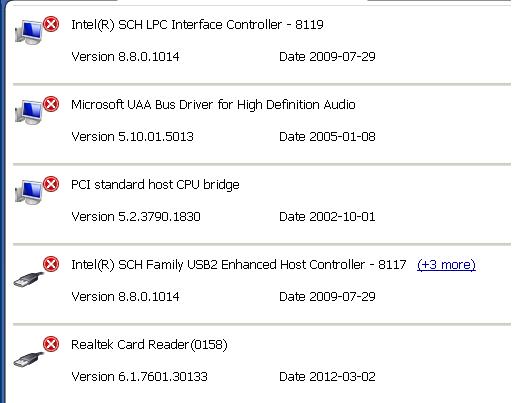
Task: Select Microsoft UAA Bus Driver for High Definition Audio
Action: coord(213,105)
